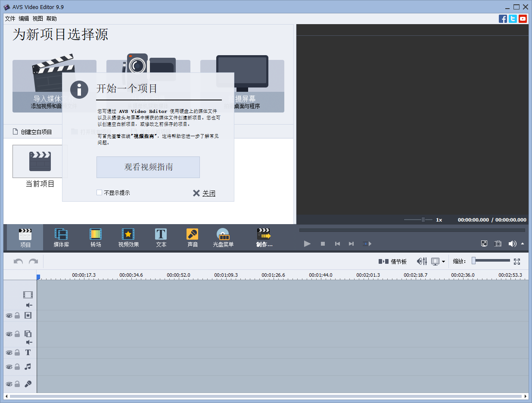The width and height of the screenshot is (532, 403).
Task: Click the playback speed slider
Action: [x=418, y=220]
